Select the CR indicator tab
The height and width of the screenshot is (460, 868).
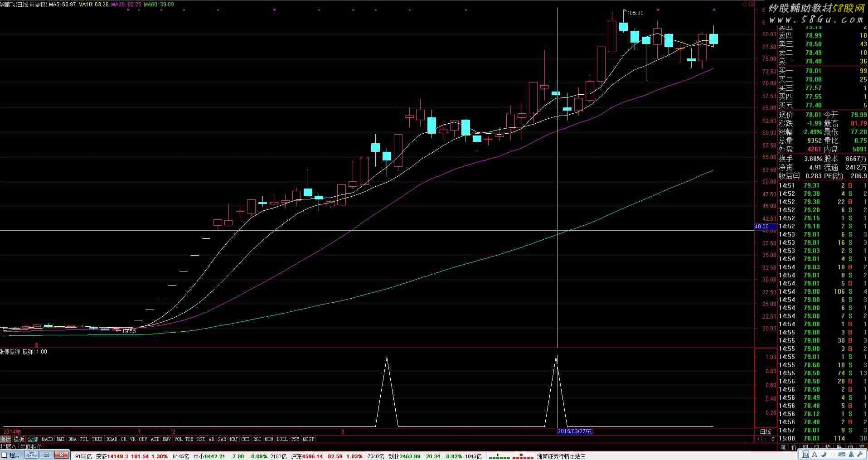click(124, 439)
